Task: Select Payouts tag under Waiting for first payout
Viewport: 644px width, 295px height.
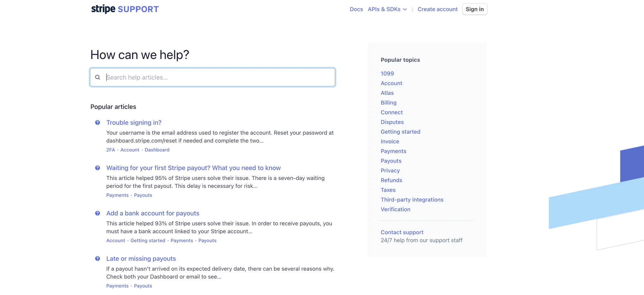Action: coord(143,195)
